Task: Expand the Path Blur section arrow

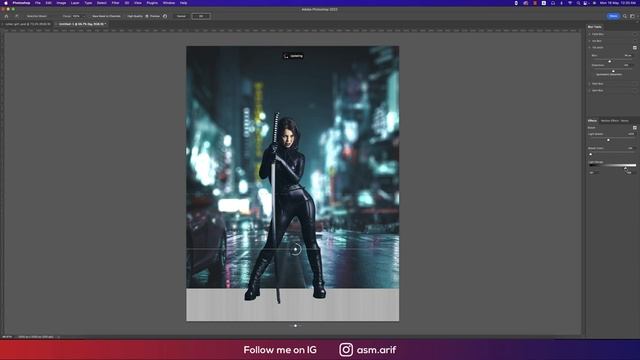Action: (x=589, y=84)
